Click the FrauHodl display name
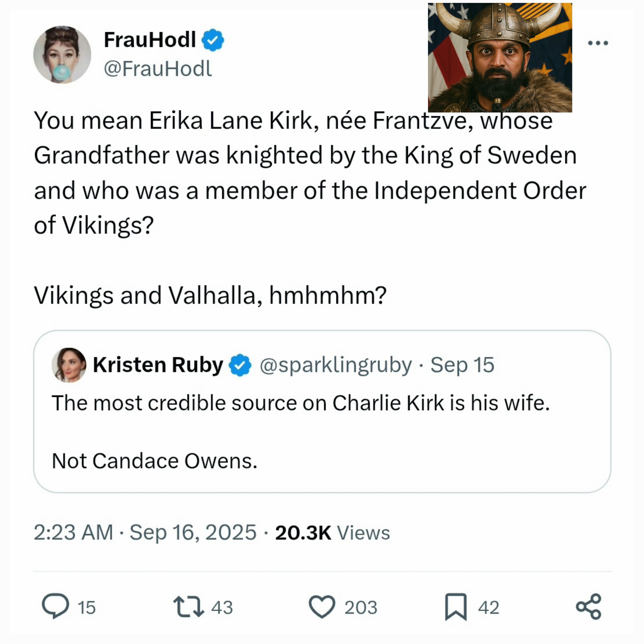This screenshot has width=644, height=644. point(150,40)
